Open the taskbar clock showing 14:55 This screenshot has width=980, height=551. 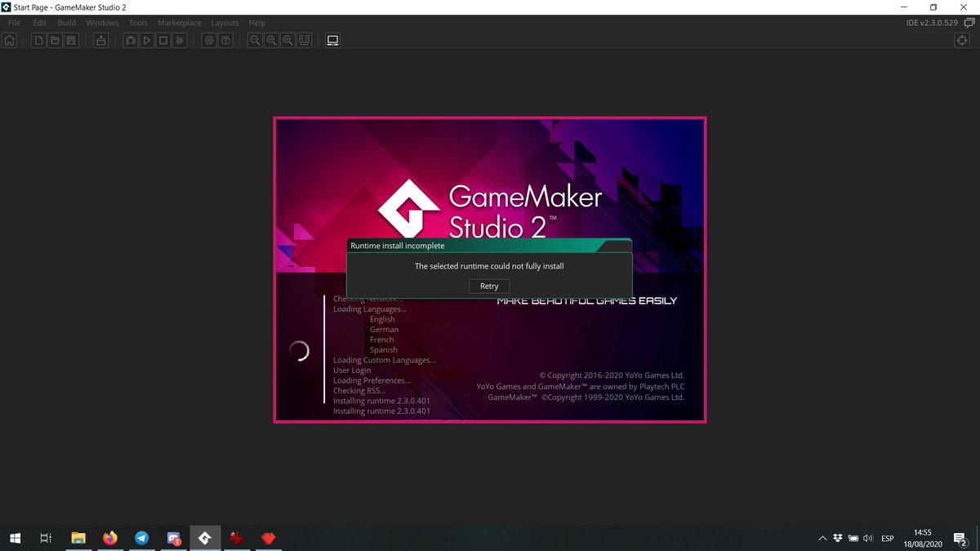[923, 538]
